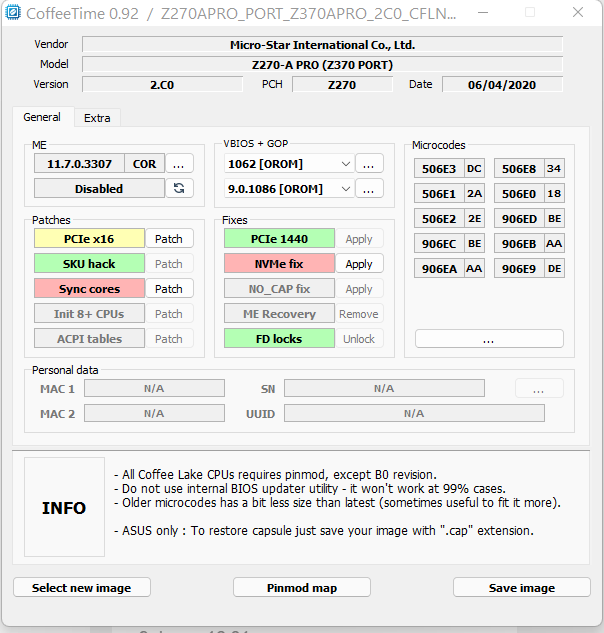604x633 pixels.
Task: Click the green SKU hack status label
Action: pyautogui.click(x=89, y=264)
